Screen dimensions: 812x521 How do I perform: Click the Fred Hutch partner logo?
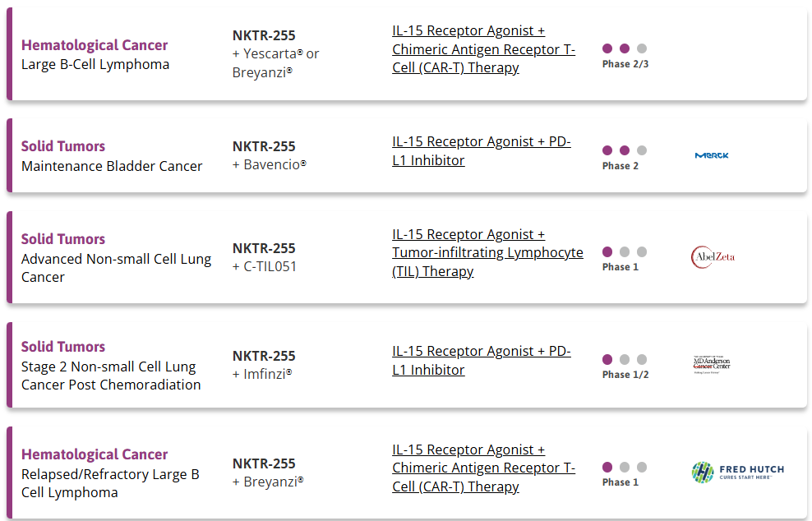click(x=738, y=473)
